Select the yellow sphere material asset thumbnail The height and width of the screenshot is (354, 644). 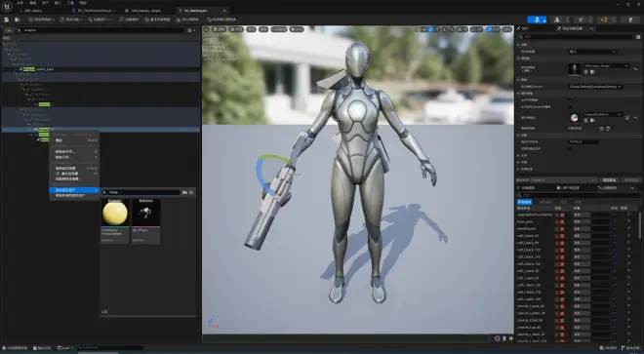(x=115, y=214)
